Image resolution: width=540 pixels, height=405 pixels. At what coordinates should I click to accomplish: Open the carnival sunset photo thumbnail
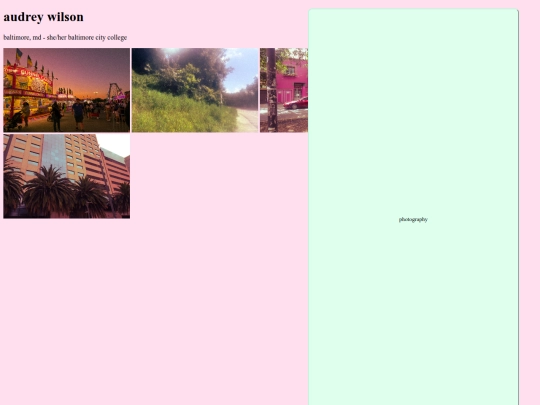[66, 90]
